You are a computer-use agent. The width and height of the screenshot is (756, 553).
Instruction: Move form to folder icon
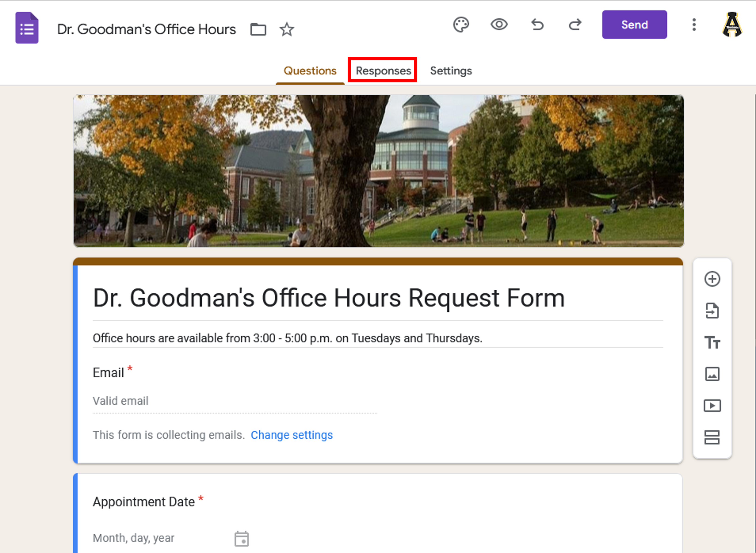click(258, 29)
